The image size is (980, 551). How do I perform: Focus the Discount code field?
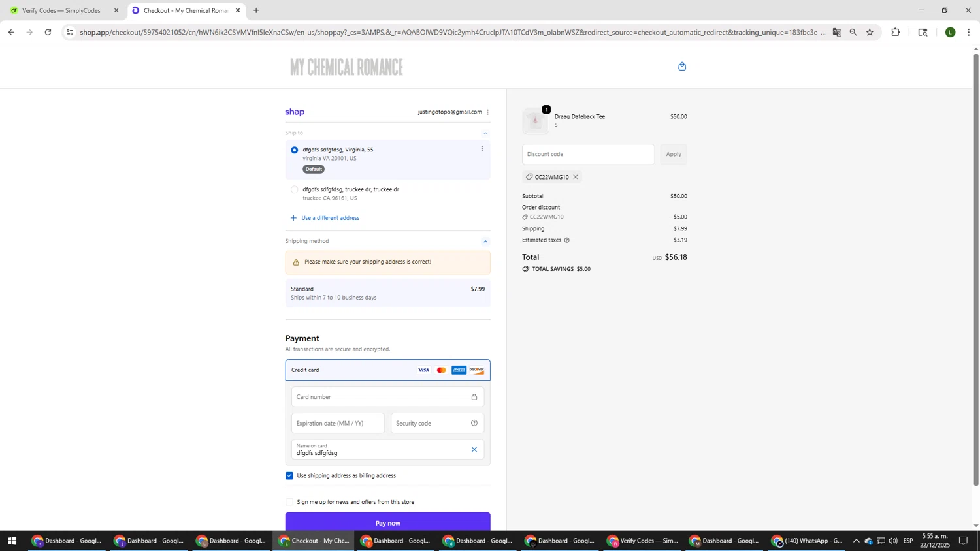[588, 154]
